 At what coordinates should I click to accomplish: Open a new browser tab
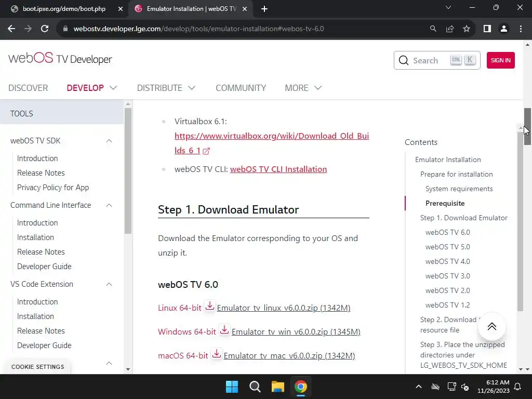tap(264, 9)
